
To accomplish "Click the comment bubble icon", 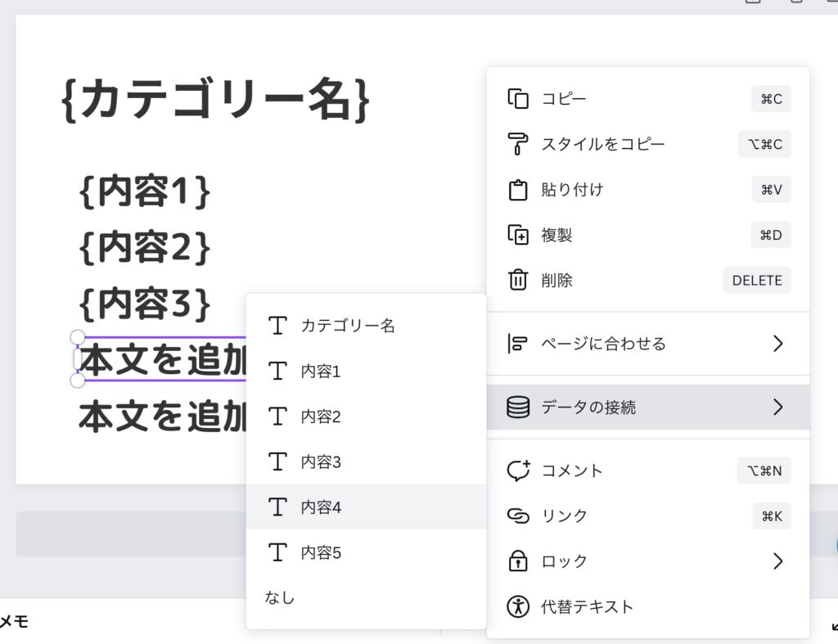I will coord(518,471).
